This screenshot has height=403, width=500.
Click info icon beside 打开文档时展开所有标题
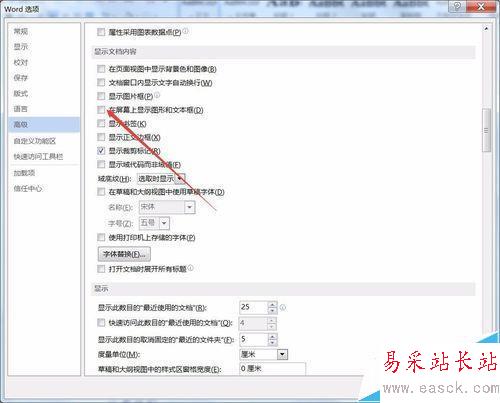[x=190, y=268]
